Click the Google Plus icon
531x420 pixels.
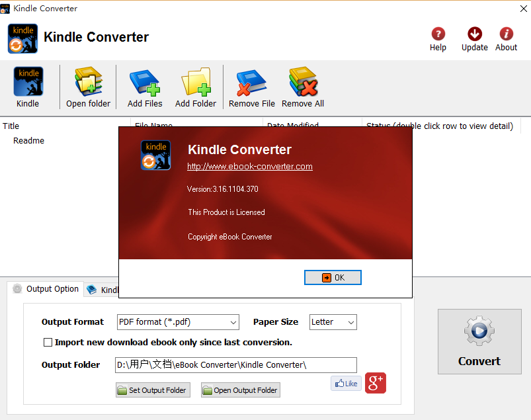click(375, 383)
